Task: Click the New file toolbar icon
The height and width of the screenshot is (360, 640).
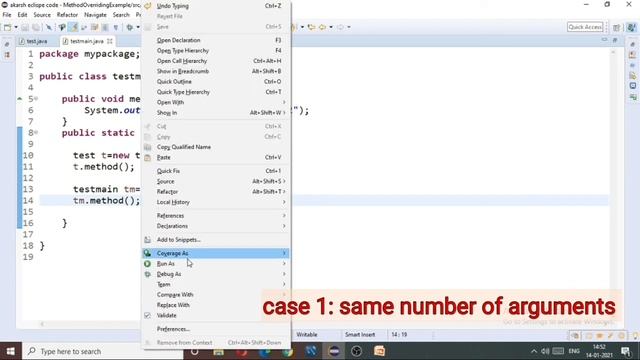Action: pyautogui.click(x=7, y=27)
